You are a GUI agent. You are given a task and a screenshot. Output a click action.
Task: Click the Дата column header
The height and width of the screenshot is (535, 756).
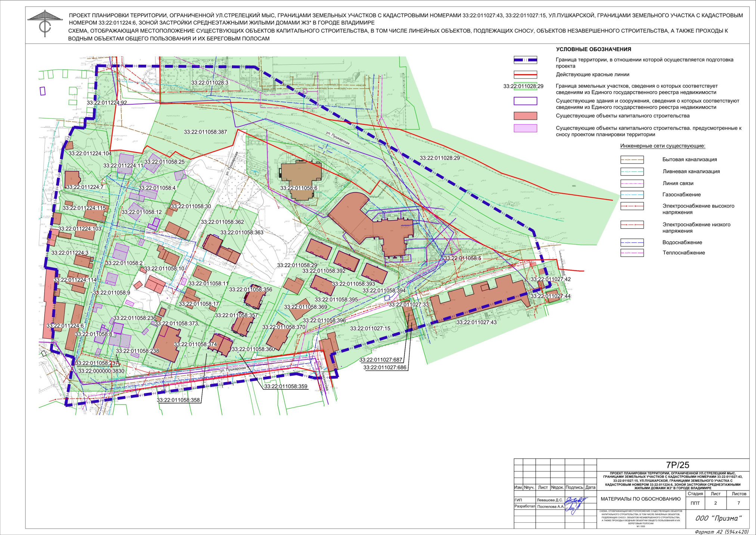[590, 487]
